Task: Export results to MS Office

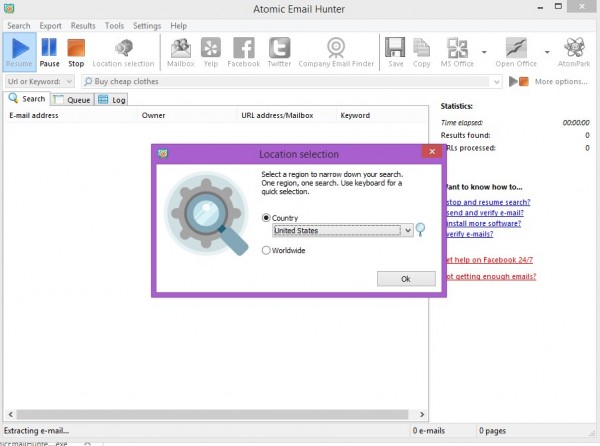Action: (x=457, y=53)
